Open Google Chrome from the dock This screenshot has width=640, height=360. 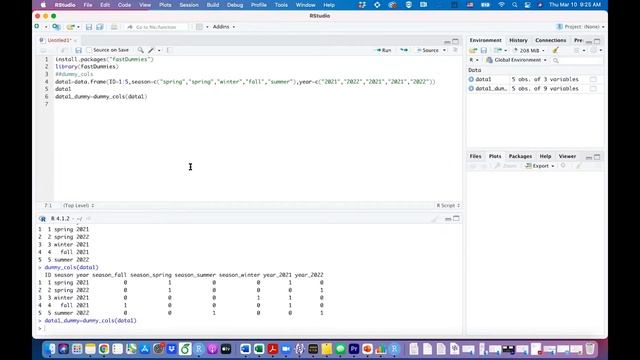[104, 349]
